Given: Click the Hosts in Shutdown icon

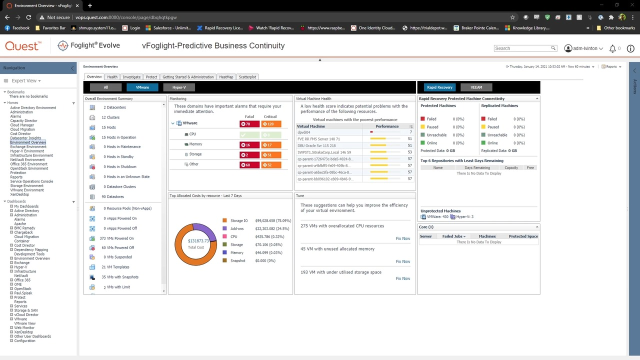Looking at the screenshot, I should click(x=92, y=167).
